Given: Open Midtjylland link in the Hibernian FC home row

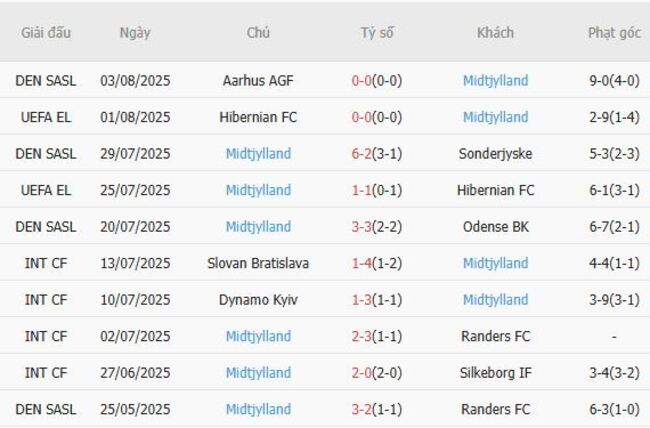Looking at the screenshot, I should (495, 117).
